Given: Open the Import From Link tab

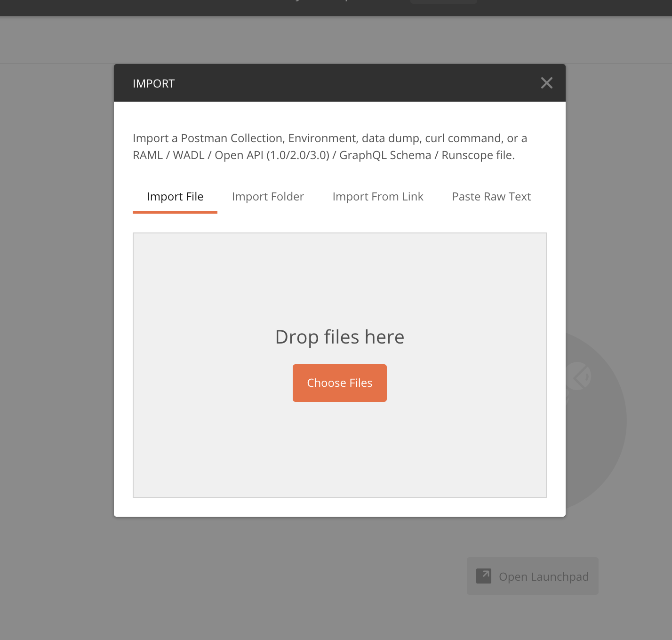Looking at the screenshot, I should click(378, 197).
